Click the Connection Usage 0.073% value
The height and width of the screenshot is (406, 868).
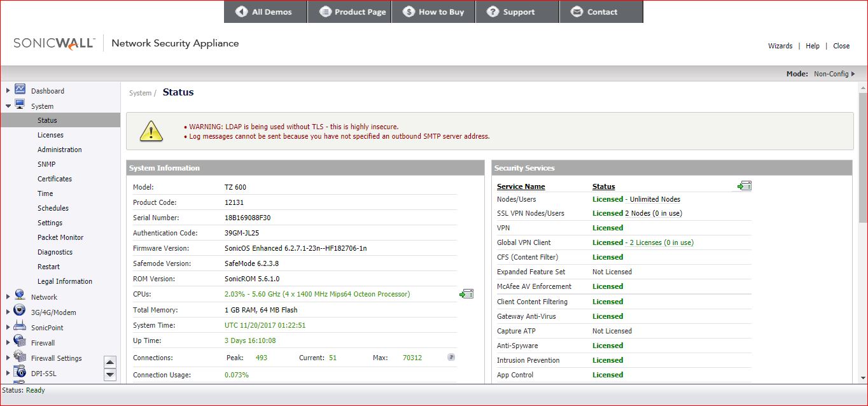(237, 375)
